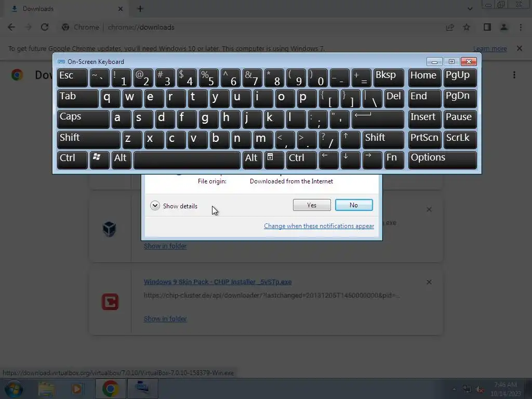Dismiss Windows 7 update banner
This screenshot has width=532, height=399.
pos(520,48)
